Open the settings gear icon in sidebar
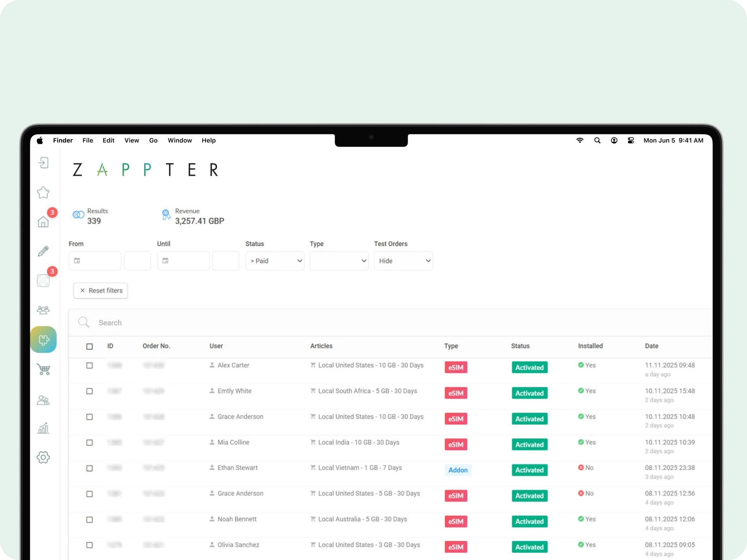The image size is (747, 560). click(x=43, y=457)
